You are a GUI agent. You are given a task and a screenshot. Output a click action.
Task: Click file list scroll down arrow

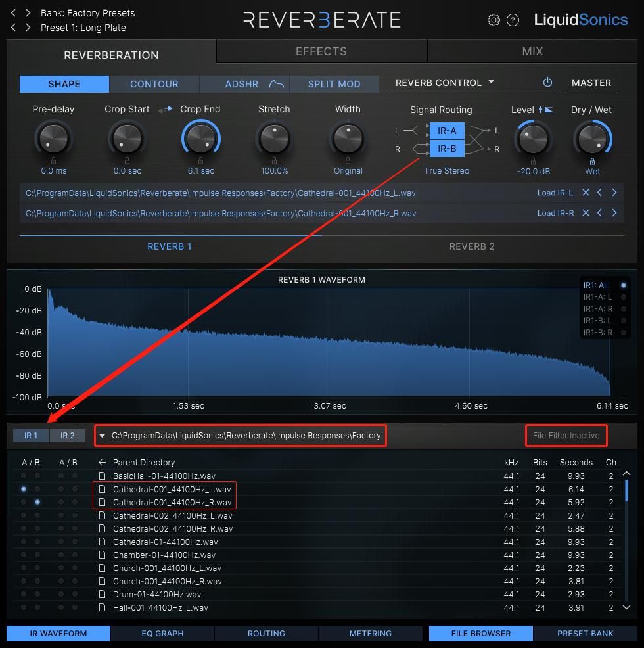[x=627, y=607]
